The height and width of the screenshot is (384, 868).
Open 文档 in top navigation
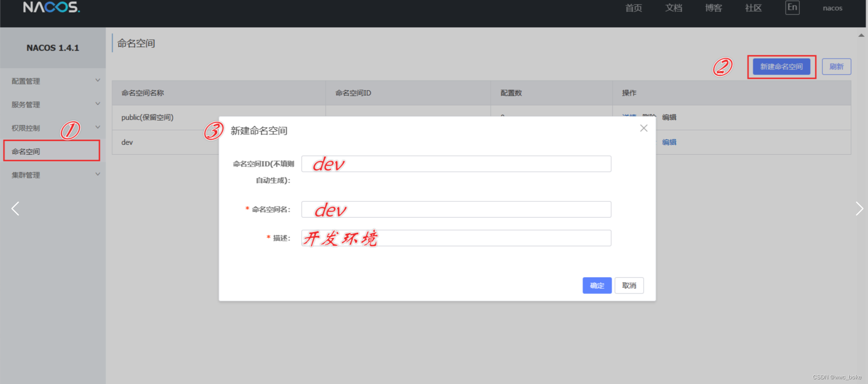673,8
